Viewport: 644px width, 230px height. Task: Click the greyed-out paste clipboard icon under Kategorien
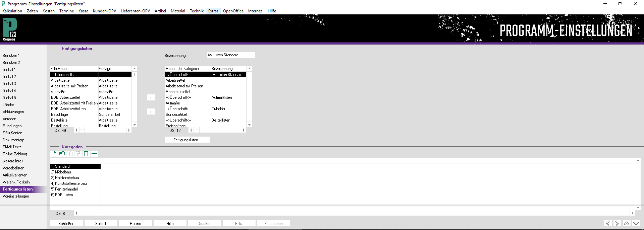tap(78, 154)
